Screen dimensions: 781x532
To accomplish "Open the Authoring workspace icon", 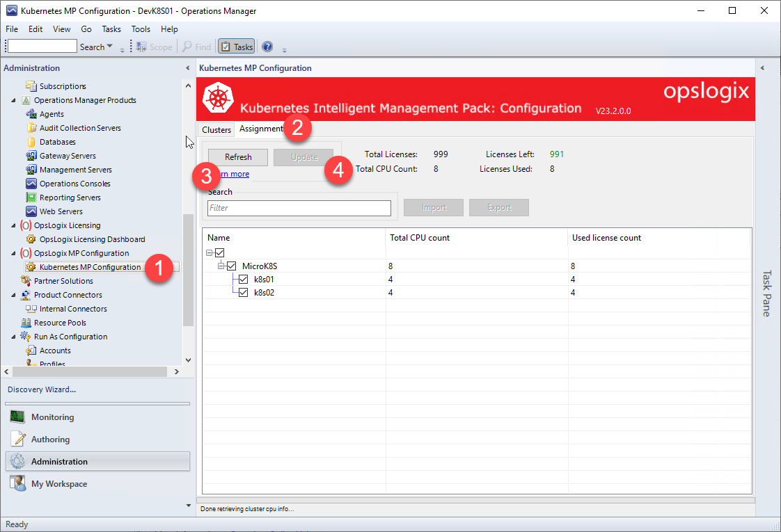I will pyautogui.click(x=18, y=440).
